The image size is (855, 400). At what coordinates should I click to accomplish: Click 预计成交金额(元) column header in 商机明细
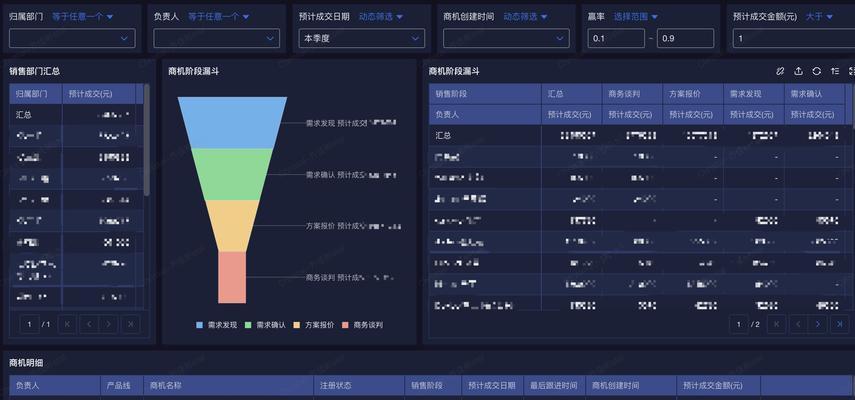click(x=719, y=385)
